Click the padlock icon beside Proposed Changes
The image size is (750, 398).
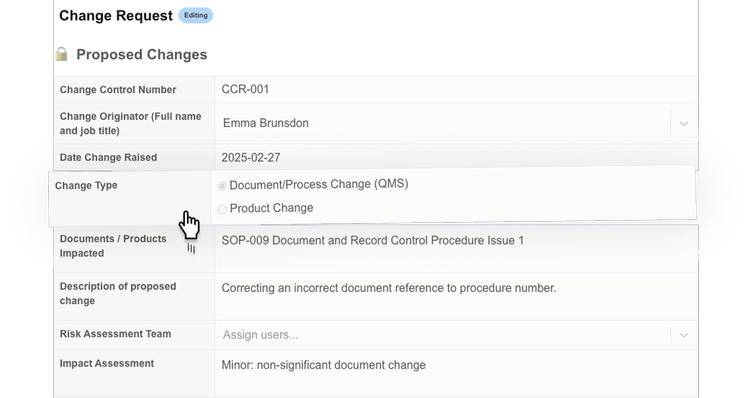point(61,54)
